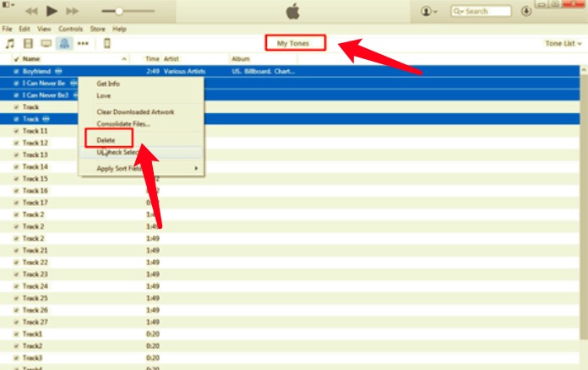Click the My Tones header button
The image size is (588, 370).
[294, 43]
